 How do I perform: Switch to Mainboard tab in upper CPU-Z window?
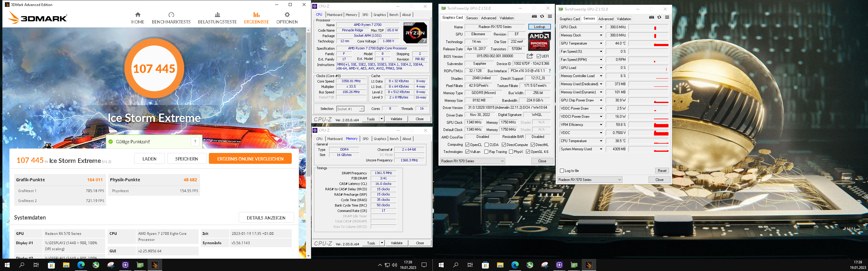(335, 15)
